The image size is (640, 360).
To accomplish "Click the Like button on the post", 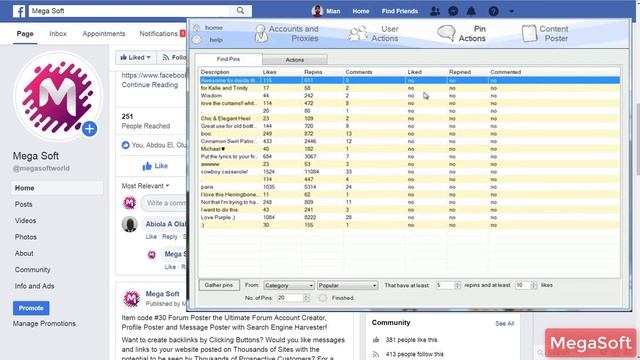I will (155, 166).
